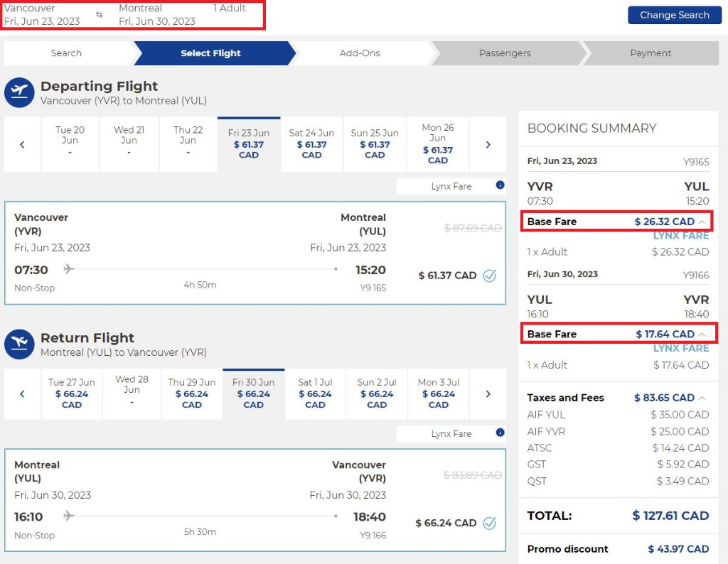Go to the Search step
This screenshot has width=728, height=564.
coord(66,53)
